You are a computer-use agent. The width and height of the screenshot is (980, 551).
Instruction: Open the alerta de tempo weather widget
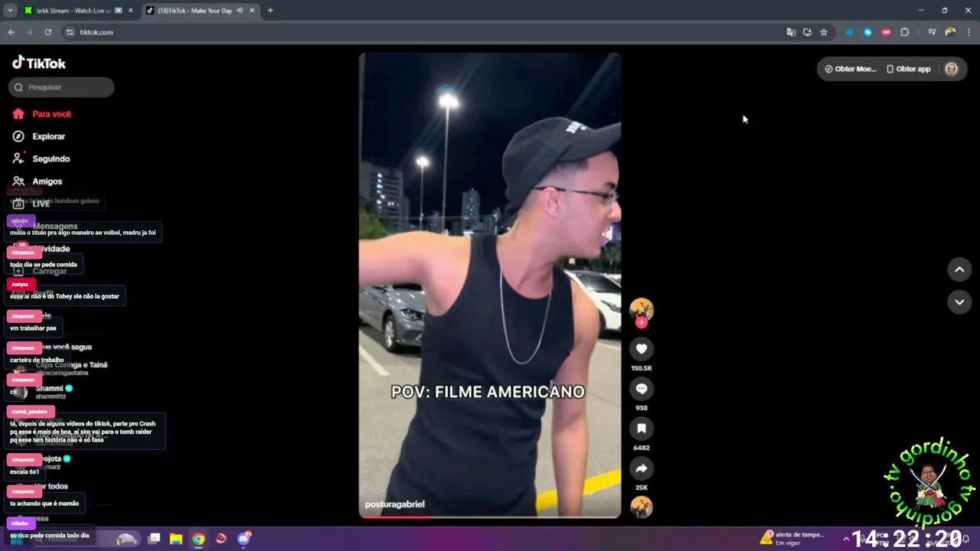(792, 539)
